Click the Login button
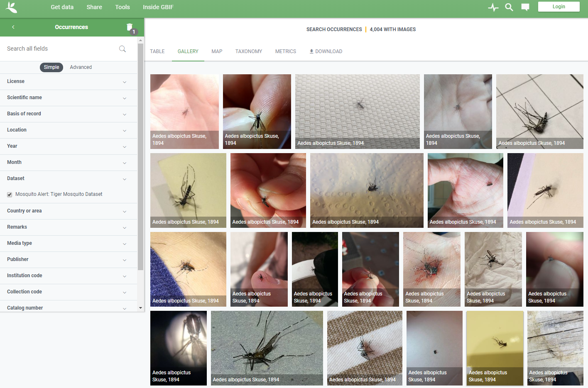588x388 pixels. point(559,7)
